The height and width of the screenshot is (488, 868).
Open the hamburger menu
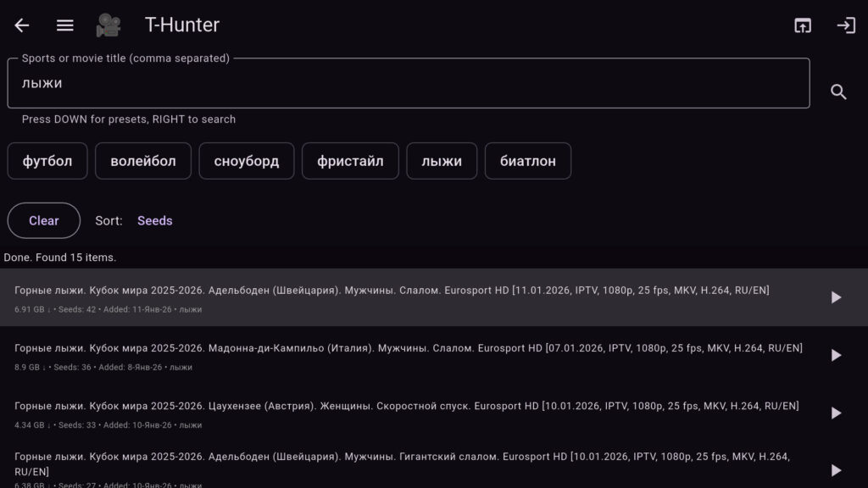click(x=65, y=25)
